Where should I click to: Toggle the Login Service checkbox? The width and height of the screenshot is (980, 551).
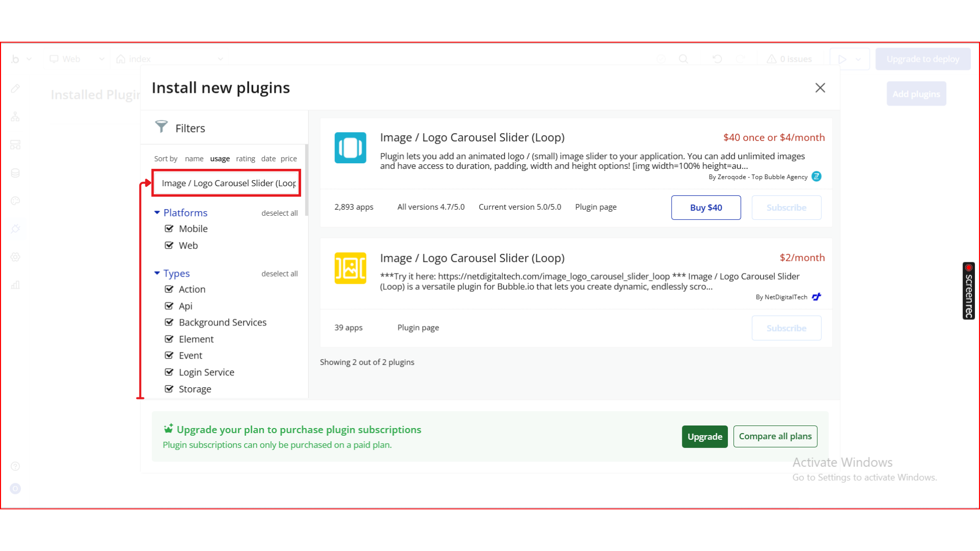tap(169, 372)
